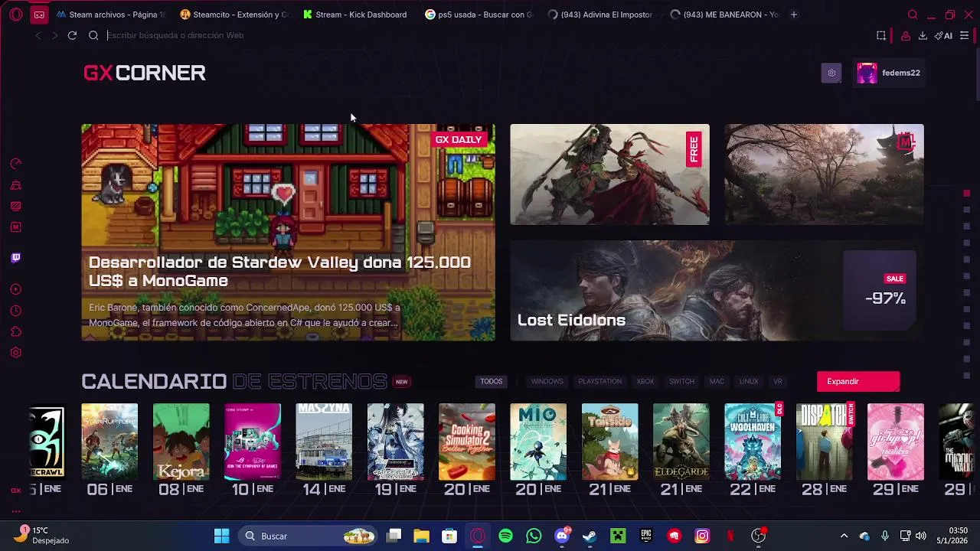
Task: Switch to ps5 usada Google tab
Action: click(x=479, y=15)
